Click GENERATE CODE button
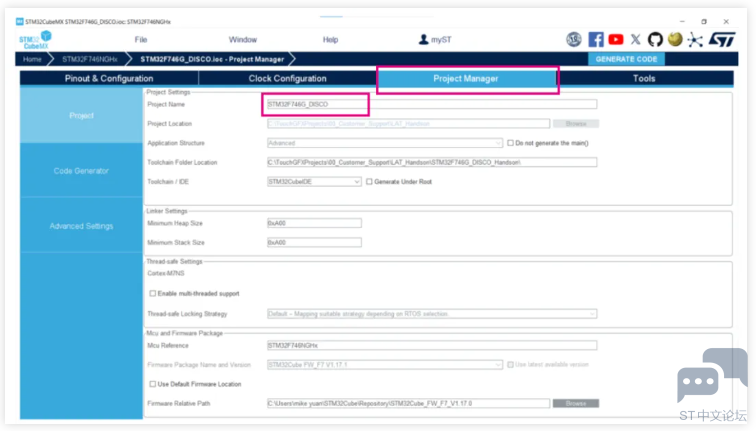This screenshot has width=756, height=431. tap(626, 59)
